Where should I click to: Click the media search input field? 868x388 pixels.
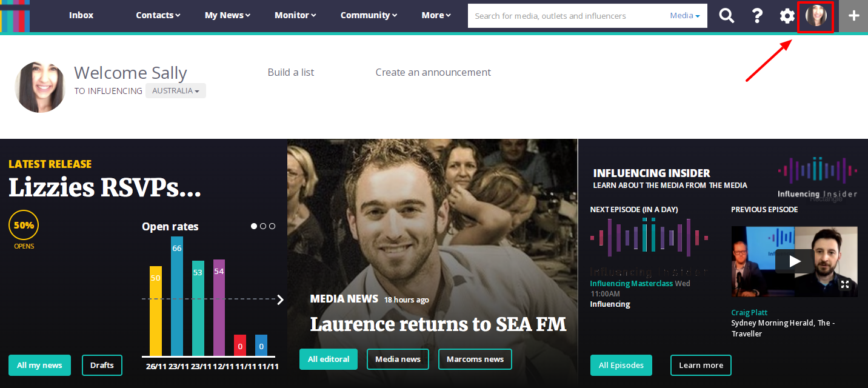[x=567, y=16]
